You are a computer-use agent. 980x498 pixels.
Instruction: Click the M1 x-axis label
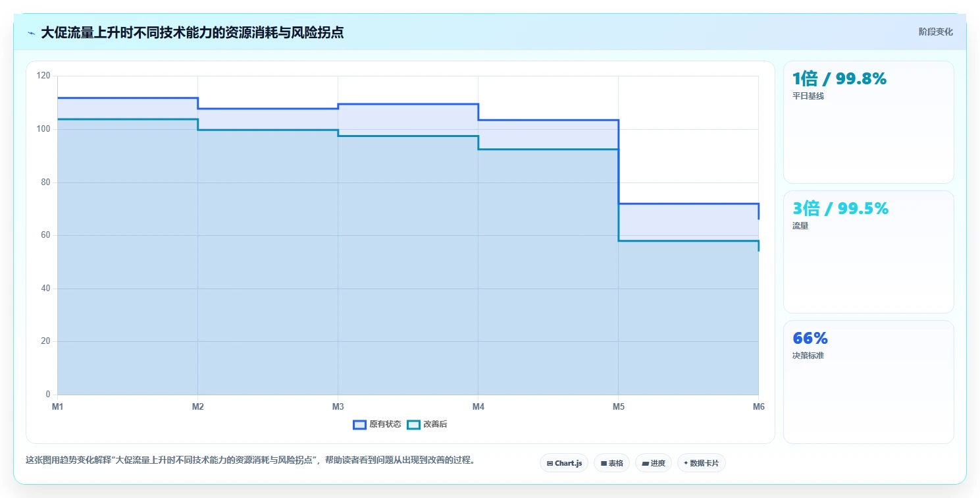[x=58, y=407]
